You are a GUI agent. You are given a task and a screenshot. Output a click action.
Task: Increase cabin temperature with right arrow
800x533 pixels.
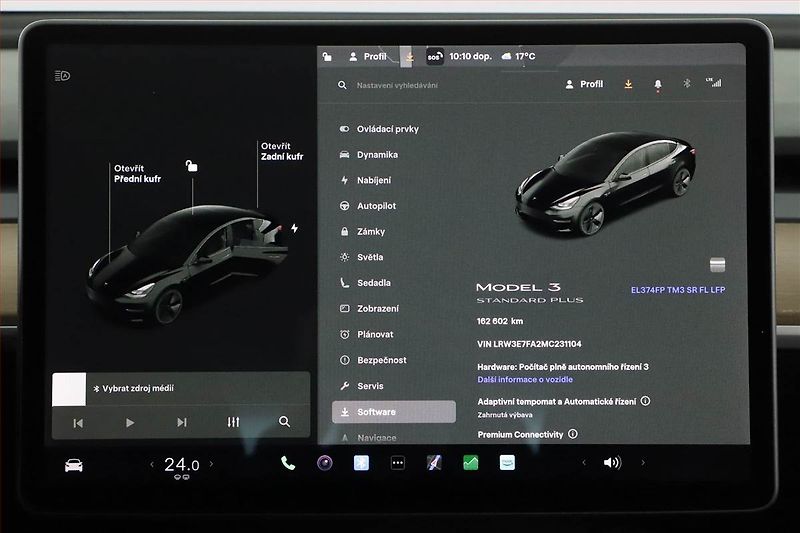click(x=211, y=464)
